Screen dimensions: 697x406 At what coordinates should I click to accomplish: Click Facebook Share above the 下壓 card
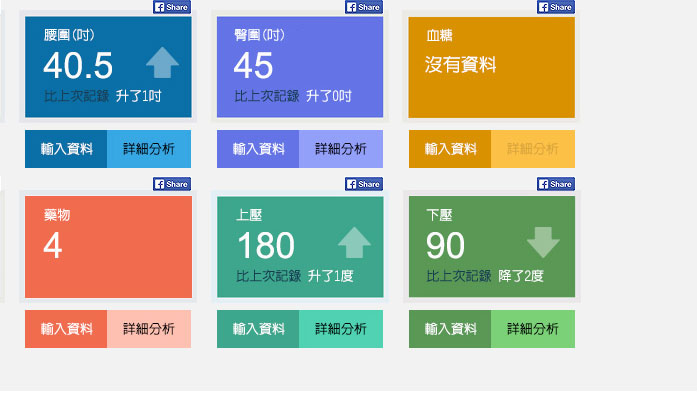[x=556, y=184]
